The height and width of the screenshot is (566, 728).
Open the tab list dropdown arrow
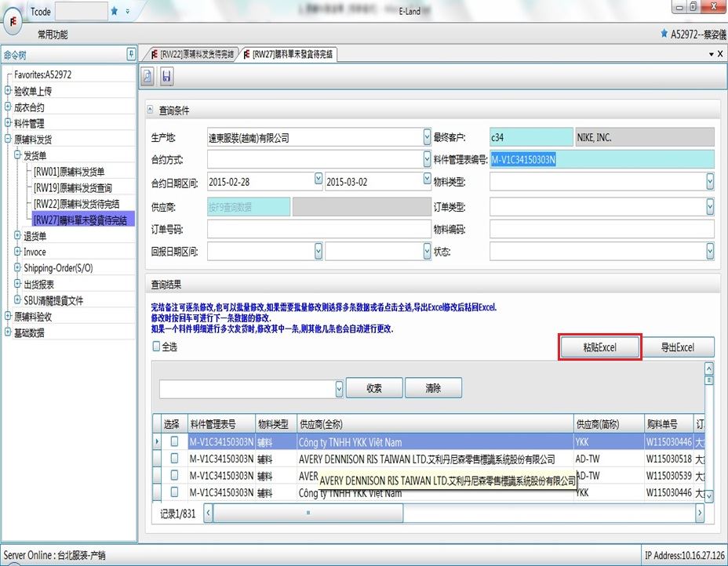[x=711, y=54]
